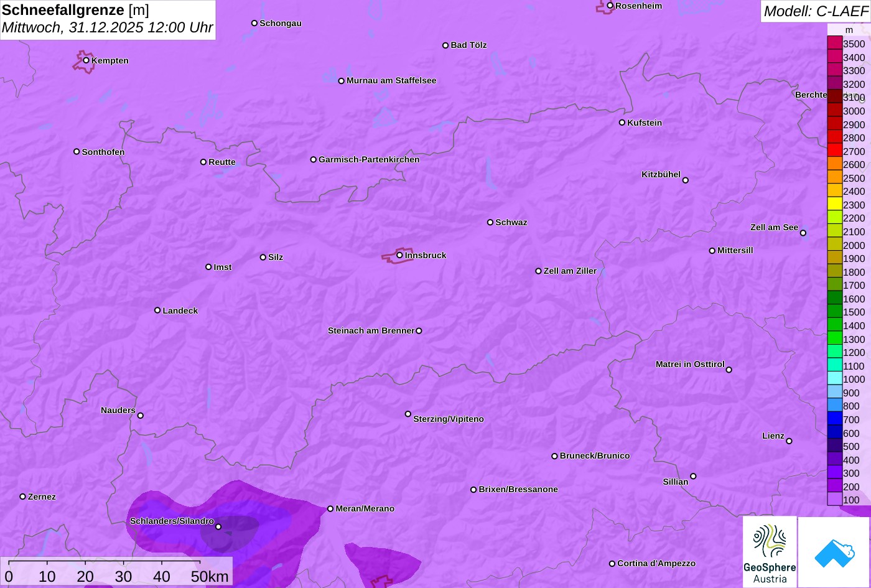This screenshot has height=588, width=871.
Task: Click the Zernez location dot
Action: click(x=22, y=497)
